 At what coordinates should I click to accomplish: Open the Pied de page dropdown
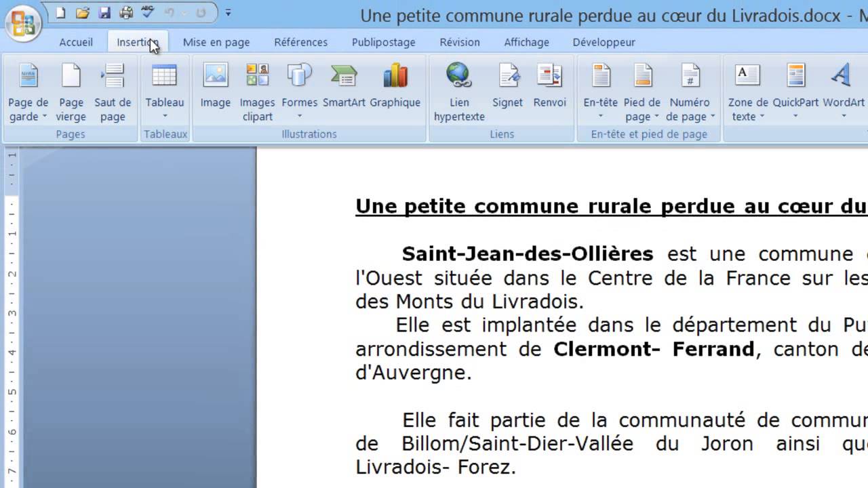pyautogui.click(x=642, y=91)
